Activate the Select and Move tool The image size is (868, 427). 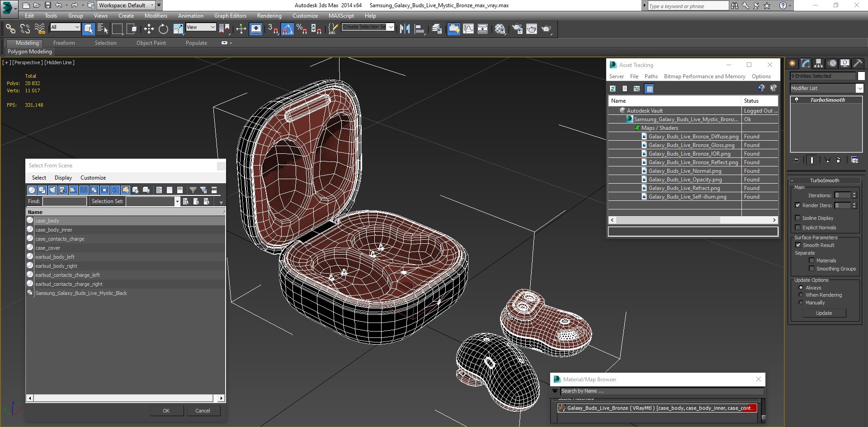coord(149,29)
